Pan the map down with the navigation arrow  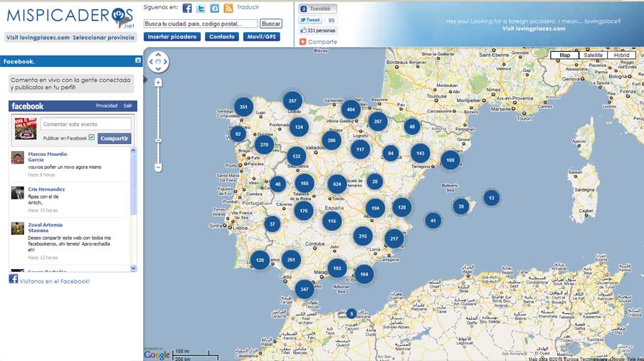tap(158, 68)
